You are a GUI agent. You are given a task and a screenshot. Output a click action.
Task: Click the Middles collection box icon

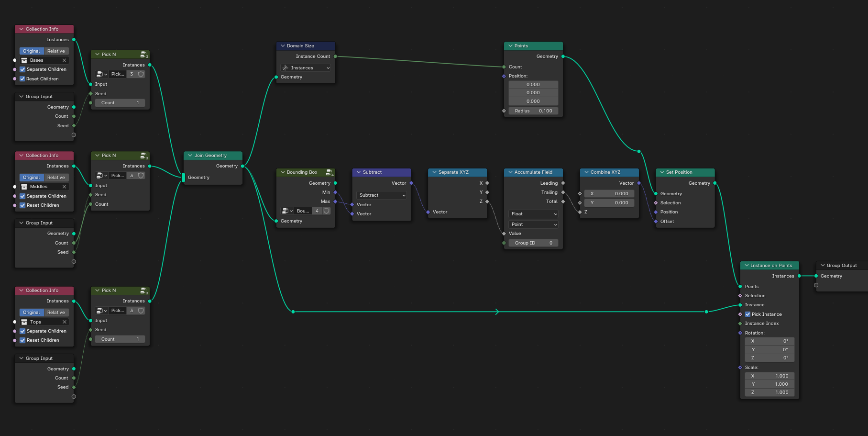(24, 187)
